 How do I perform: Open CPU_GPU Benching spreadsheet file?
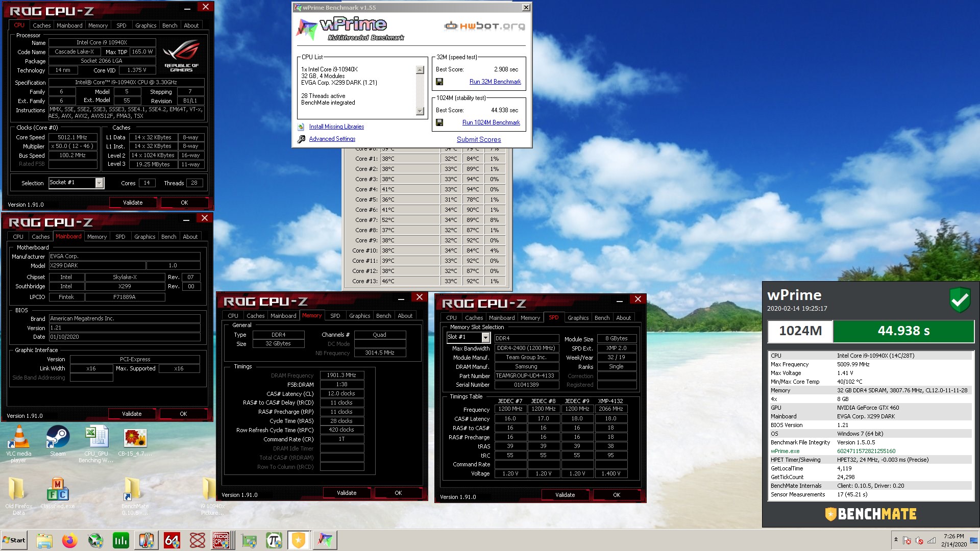click(x=96, y=444)
